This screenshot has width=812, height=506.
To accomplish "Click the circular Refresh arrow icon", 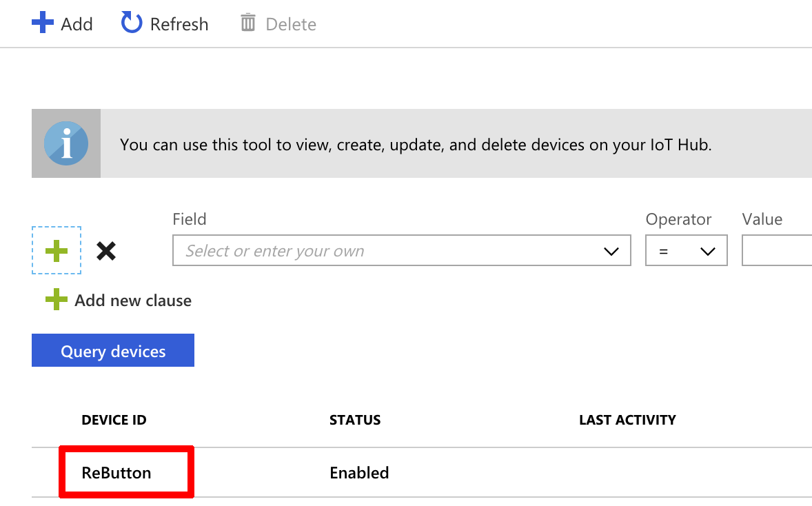I will pos(132,23).
